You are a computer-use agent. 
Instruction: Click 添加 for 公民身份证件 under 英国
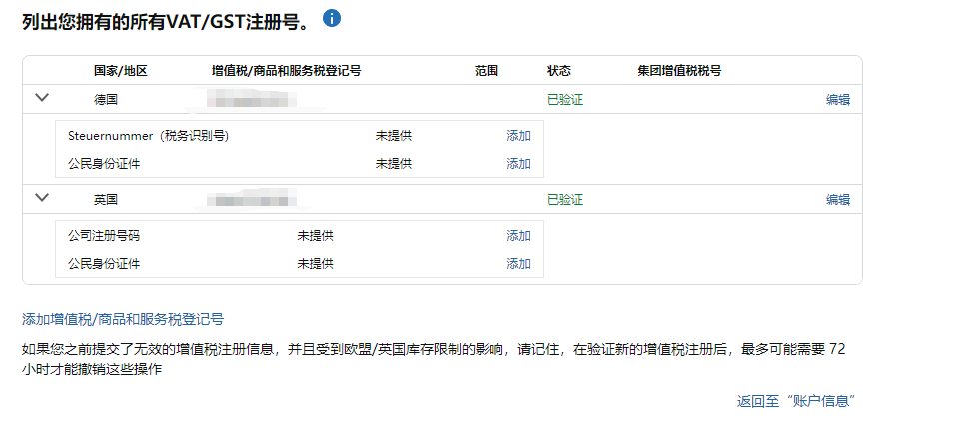click(x=518, y=263)
